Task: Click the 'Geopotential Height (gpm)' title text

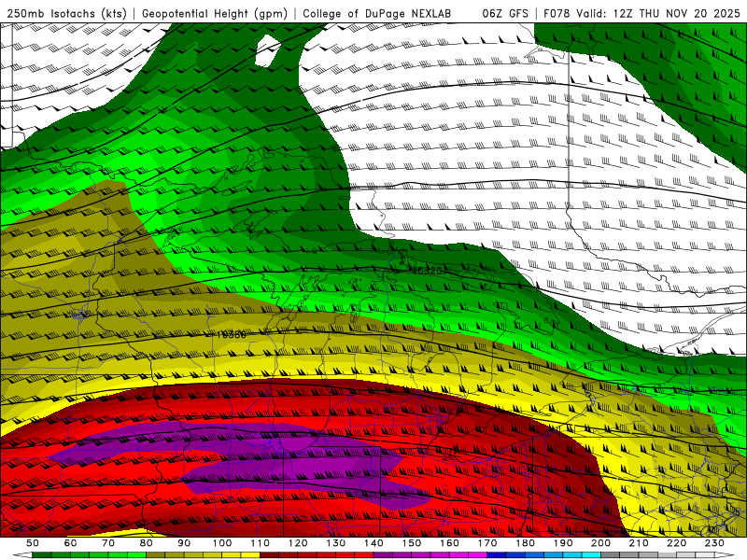Action: pos(215,13)
